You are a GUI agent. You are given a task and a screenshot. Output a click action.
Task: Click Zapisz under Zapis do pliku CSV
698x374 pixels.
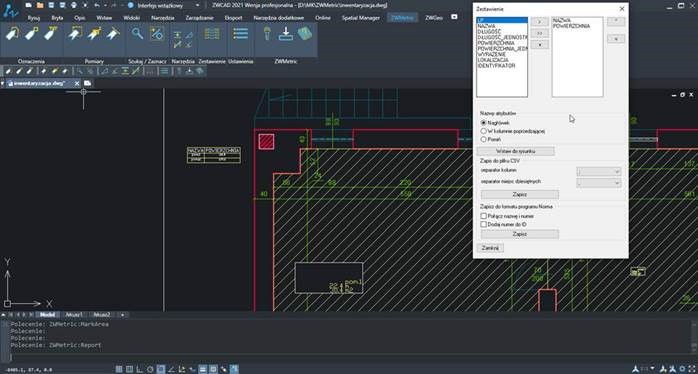point(519,195)
